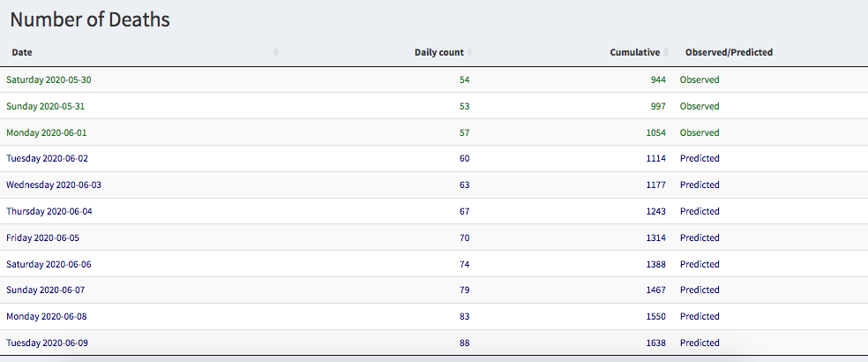Click the Cumulative column header text
Viewport: 868px width, 362px height.
coord(634,52)
